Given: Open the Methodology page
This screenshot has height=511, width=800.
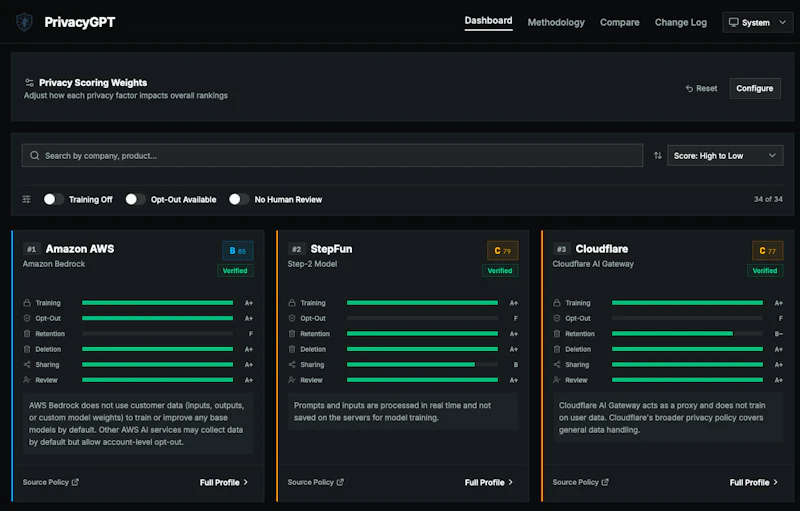Looking at the screenshot, I should 556,22.
